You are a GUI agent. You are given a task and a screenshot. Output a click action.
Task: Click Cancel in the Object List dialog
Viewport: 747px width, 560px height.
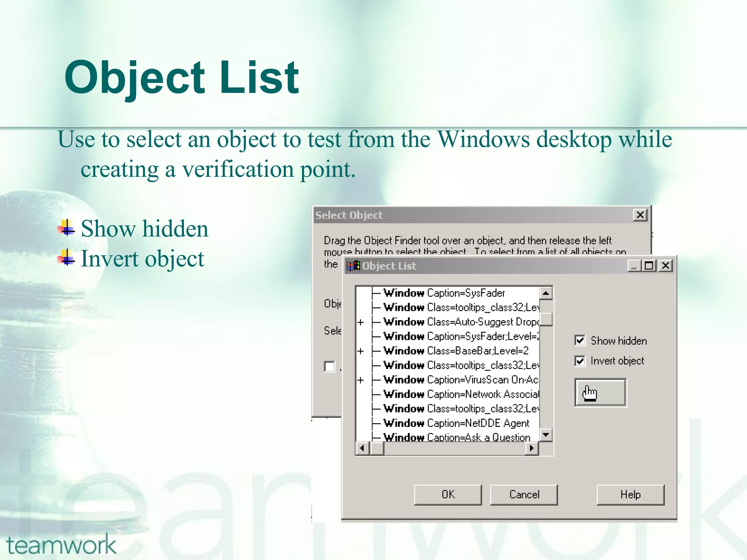[524, 495]
